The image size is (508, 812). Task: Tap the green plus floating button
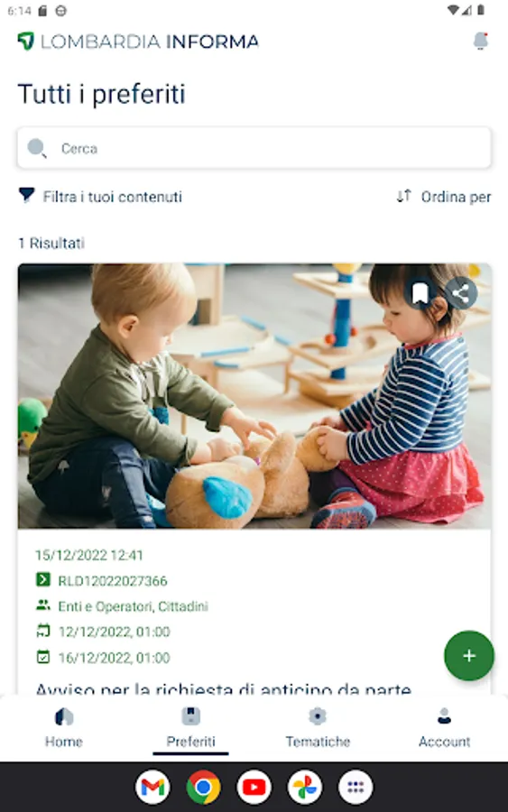468,656
